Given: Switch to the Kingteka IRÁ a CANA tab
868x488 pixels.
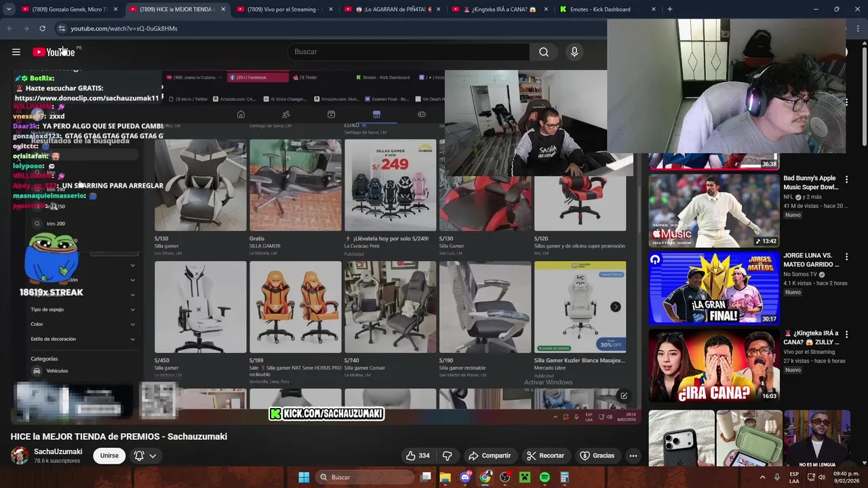Looking at the screenshot, I should [500, 9].
